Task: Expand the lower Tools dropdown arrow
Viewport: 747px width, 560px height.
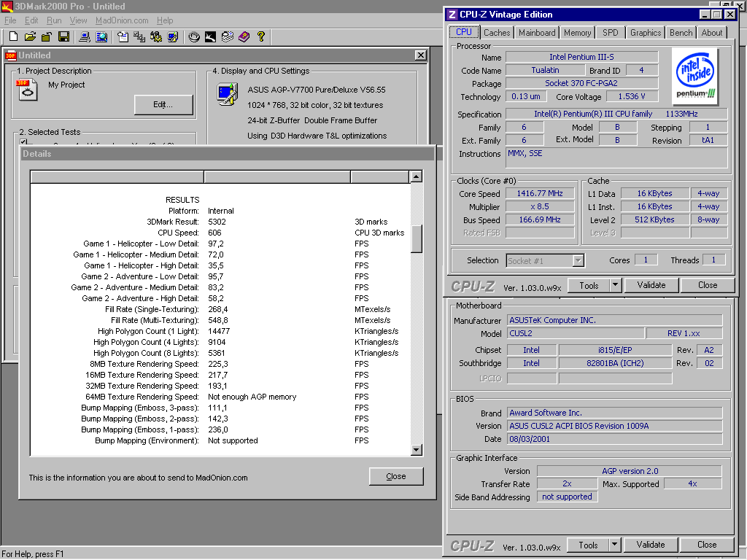Action: [x=615, y=545]
